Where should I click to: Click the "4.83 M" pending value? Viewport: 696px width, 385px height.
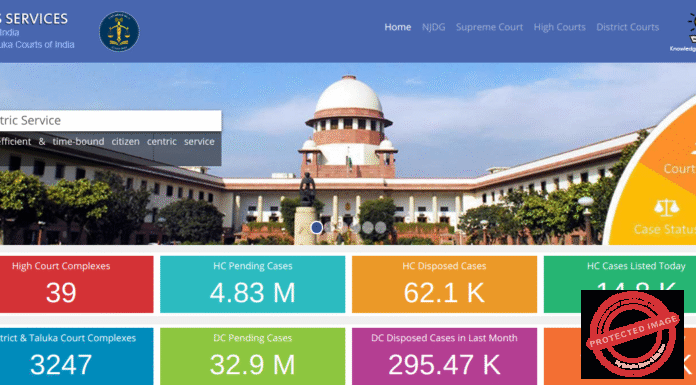coord(253,293)
